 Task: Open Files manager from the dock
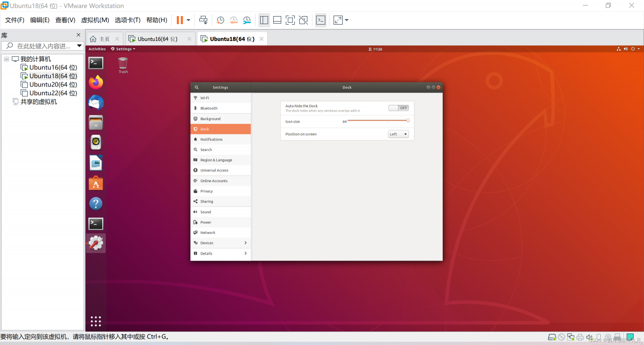pos(96,122)
